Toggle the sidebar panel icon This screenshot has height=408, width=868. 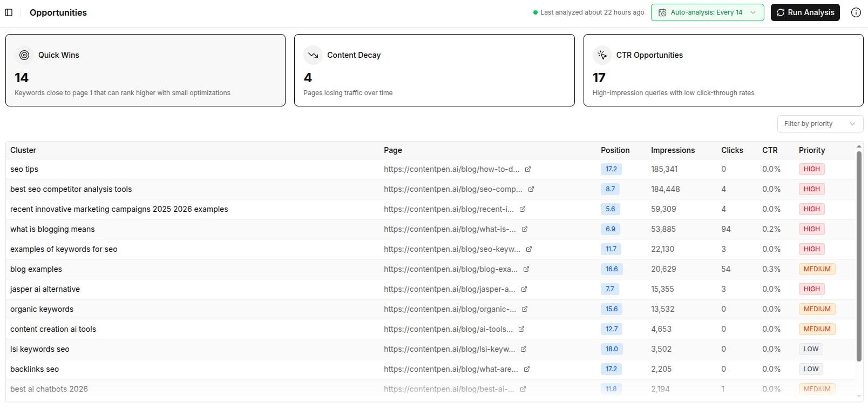(x=9, y=12)
